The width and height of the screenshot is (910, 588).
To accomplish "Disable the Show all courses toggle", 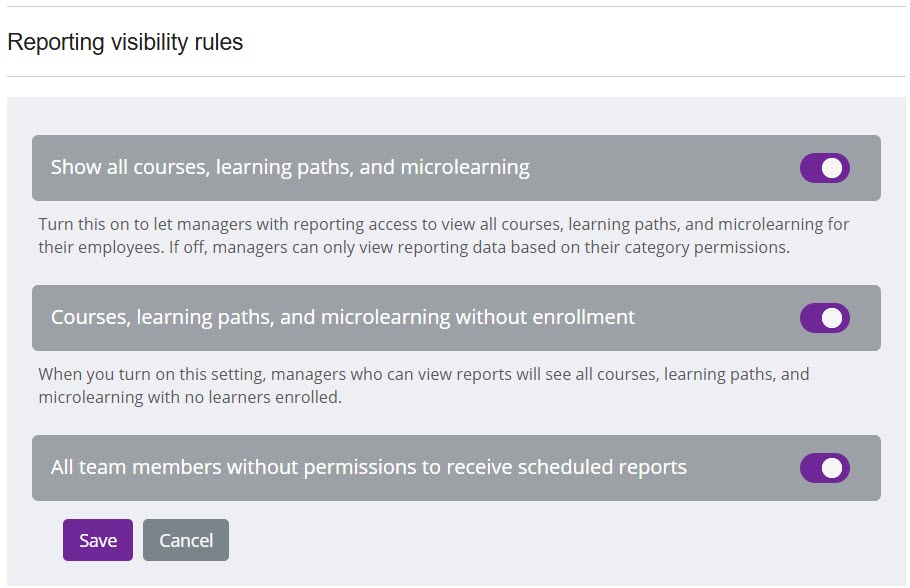I will click(824, 168).
